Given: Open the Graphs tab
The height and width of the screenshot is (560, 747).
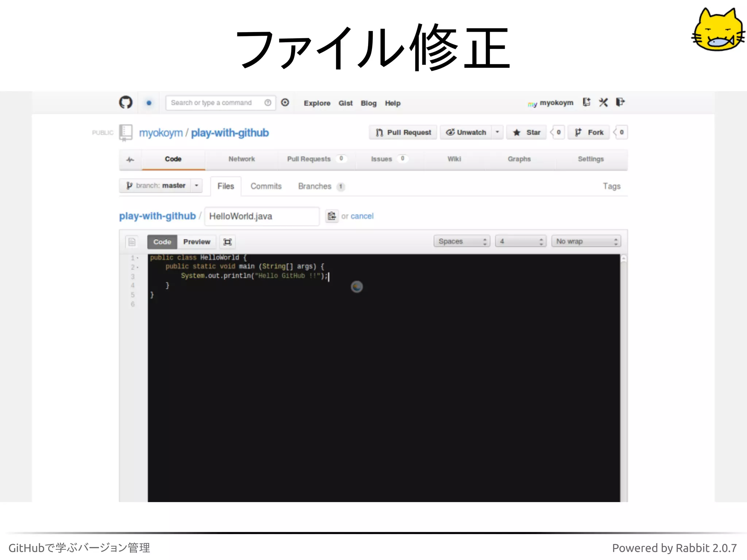Looking at the screenshot, I should (519, 159).
